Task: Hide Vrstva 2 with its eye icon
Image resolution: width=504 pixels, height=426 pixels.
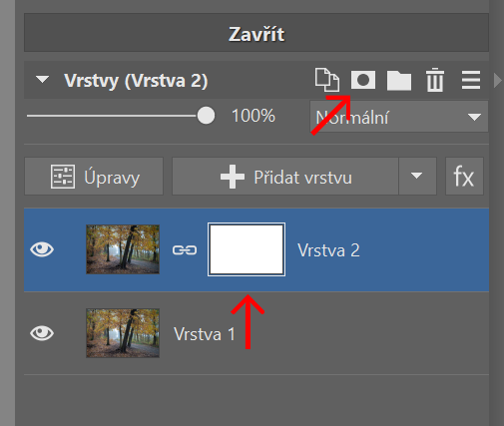Action: tap(42, 249)
